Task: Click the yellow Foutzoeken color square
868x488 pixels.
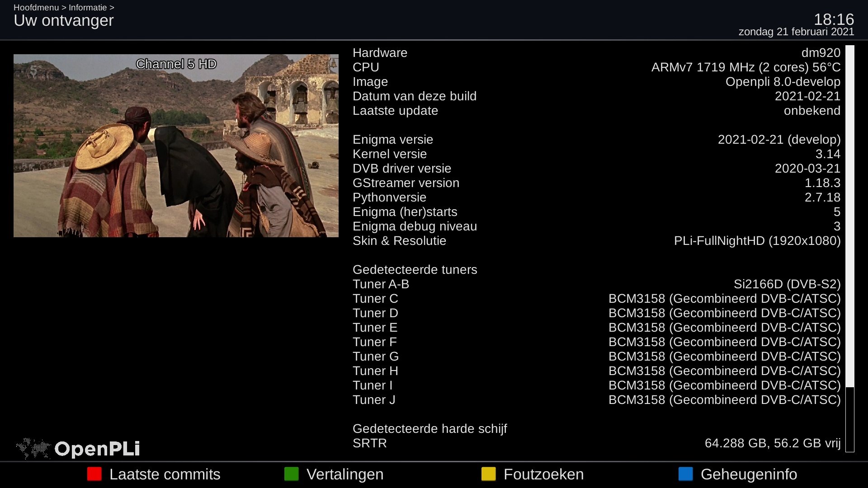Action: tap(489, 474)
